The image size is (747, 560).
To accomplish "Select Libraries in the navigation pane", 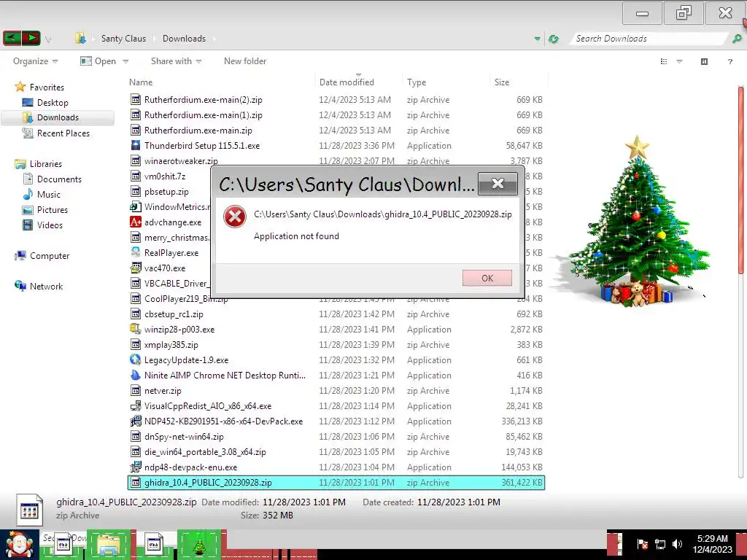I will [46, 164].
